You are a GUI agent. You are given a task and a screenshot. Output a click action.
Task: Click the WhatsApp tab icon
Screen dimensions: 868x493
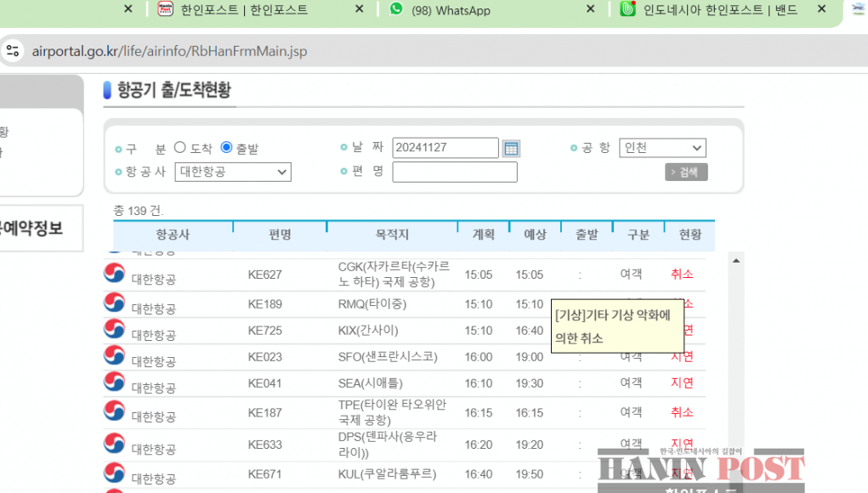[x=396, y=9]
